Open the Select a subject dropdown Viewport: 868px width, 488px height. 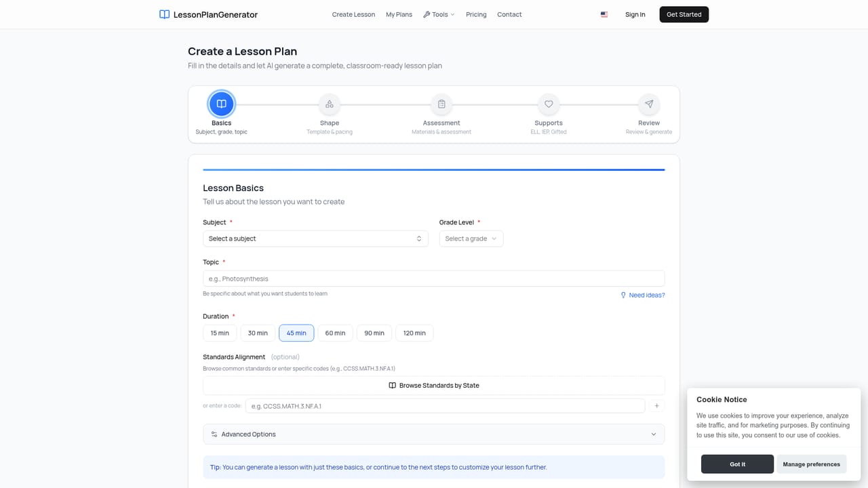click(315, 239)
